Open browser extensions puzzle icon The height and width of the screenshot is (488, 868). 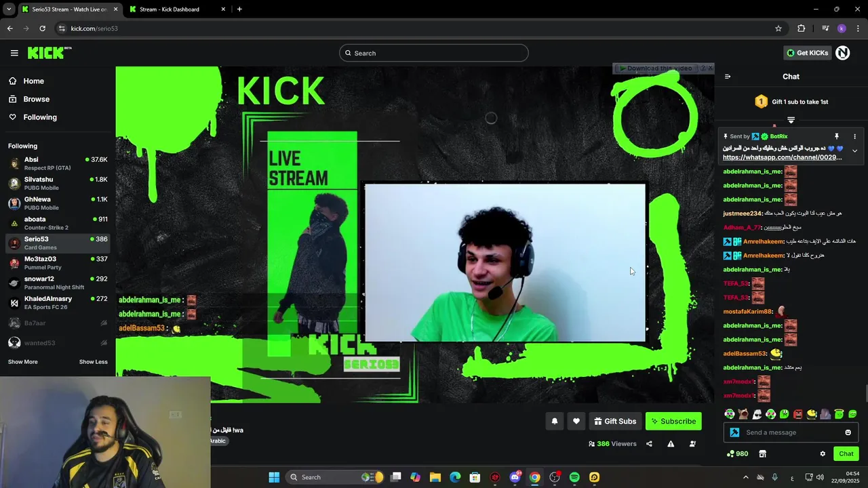click(802, 28)
